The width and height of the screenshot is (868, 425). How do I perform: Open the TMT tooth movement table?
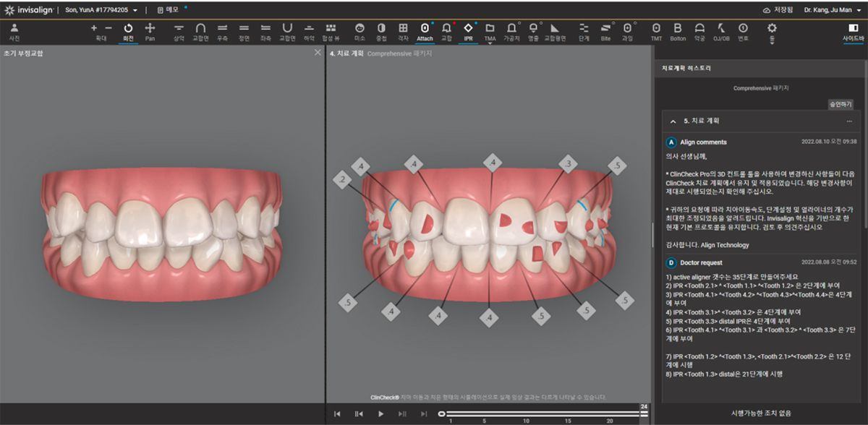pyautogui.click(x=656, y=31)
